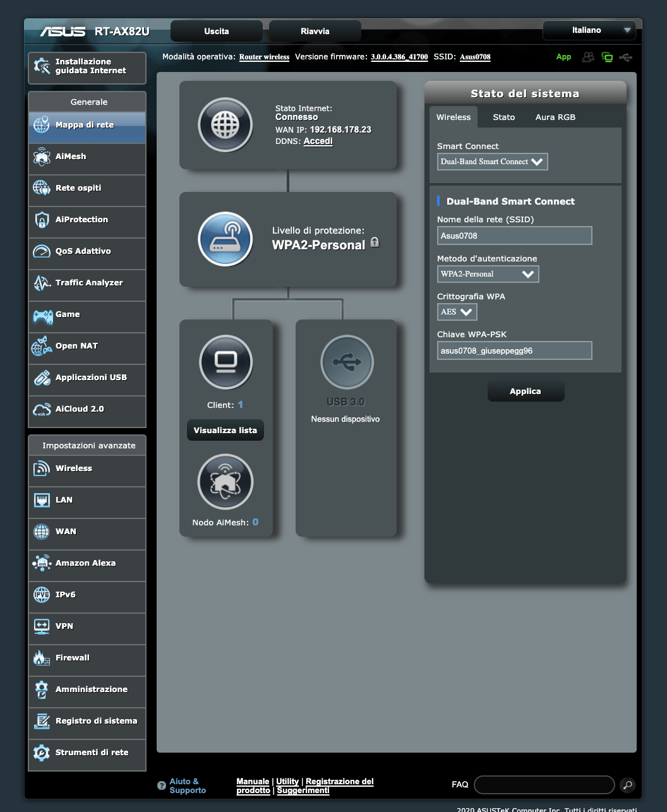Open the language dropdown showing Italiano
This screenshot has width=667, height=812.
click(x=589, y=30)
